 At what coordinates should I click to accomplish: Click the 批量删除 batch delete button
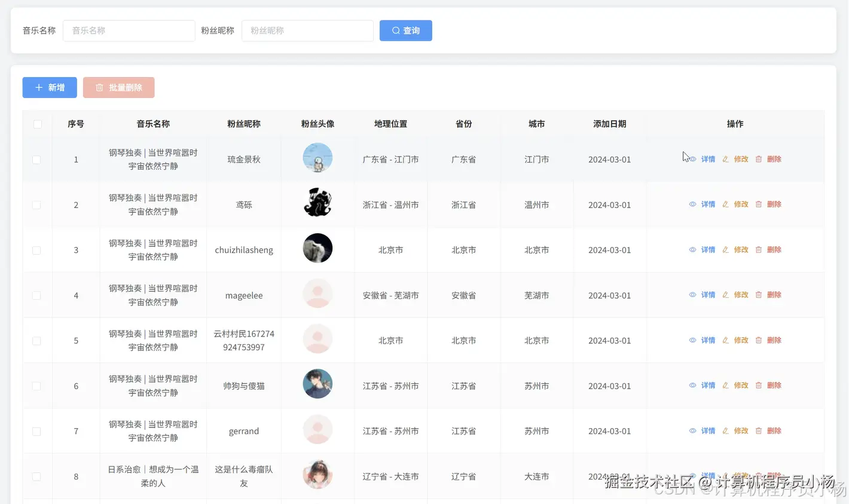[118, 87]
